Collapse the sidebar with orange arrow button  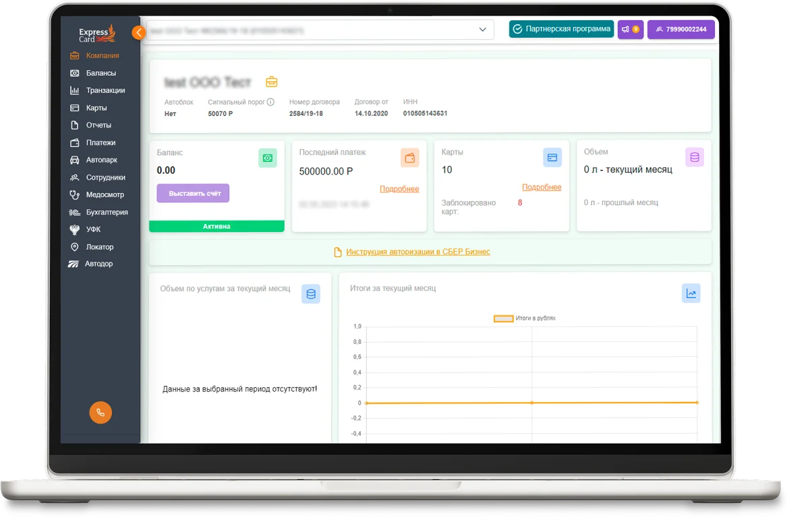pyautogui.click(x=139, y=32)
